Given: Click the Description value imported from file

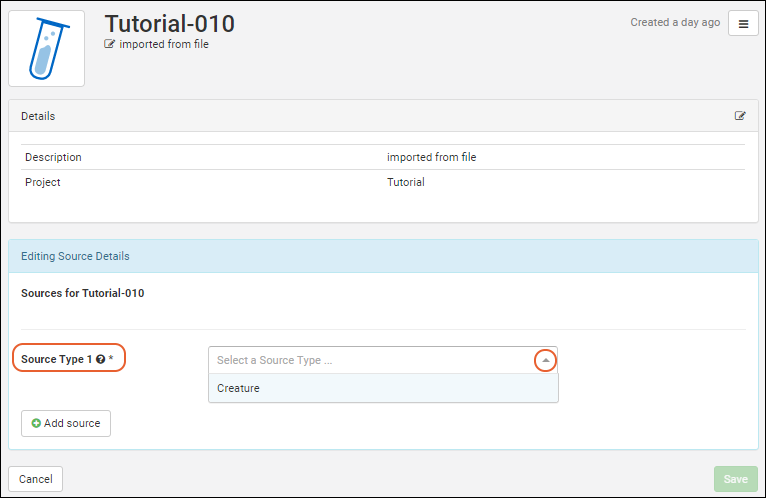Looking at the screenshot, I should pyautogui.click(x=432, y=157).
